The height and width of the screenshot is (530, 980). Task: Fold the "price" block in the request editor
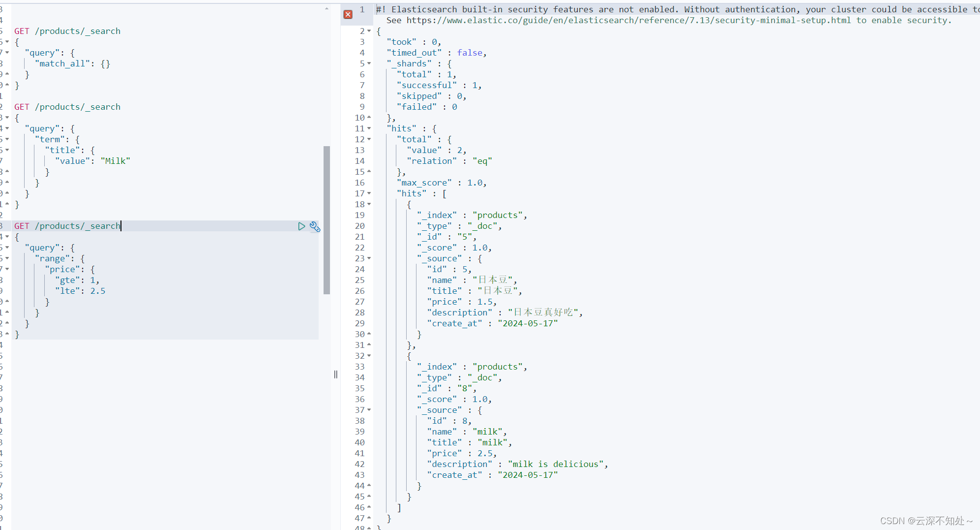pos(7,269)
